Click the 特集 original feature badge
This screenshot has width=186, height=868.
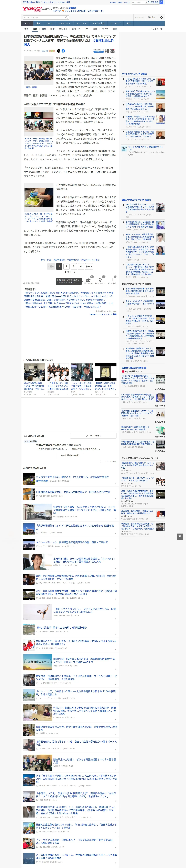tap(104, 51)
